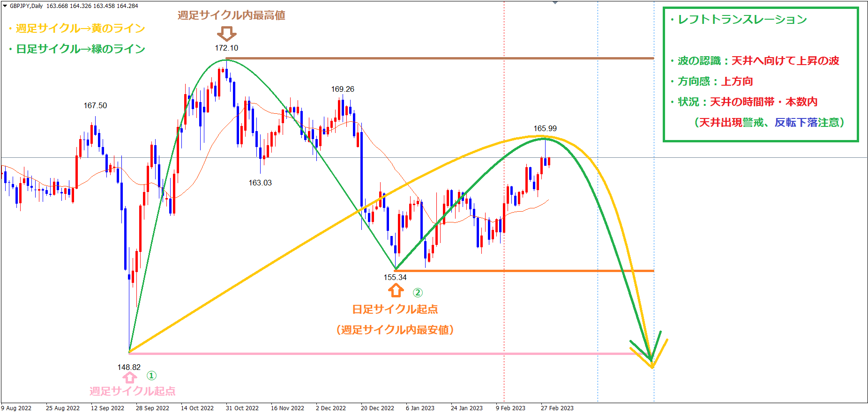The image size is (868, 413).
Task: Click the yellow arrowhead at the curve's end
Action: pyautogui.click(x=653, y=360)
